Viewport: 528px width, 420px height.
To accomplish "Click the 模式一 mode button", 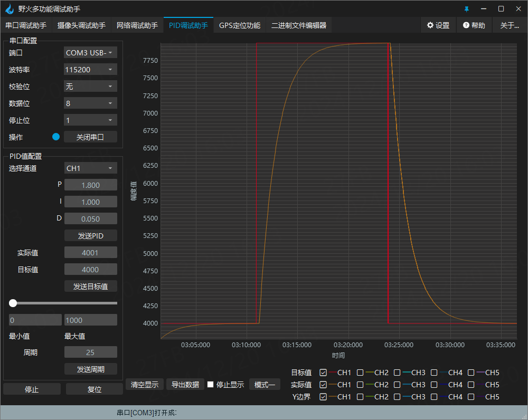I will (x=265, y=384).
